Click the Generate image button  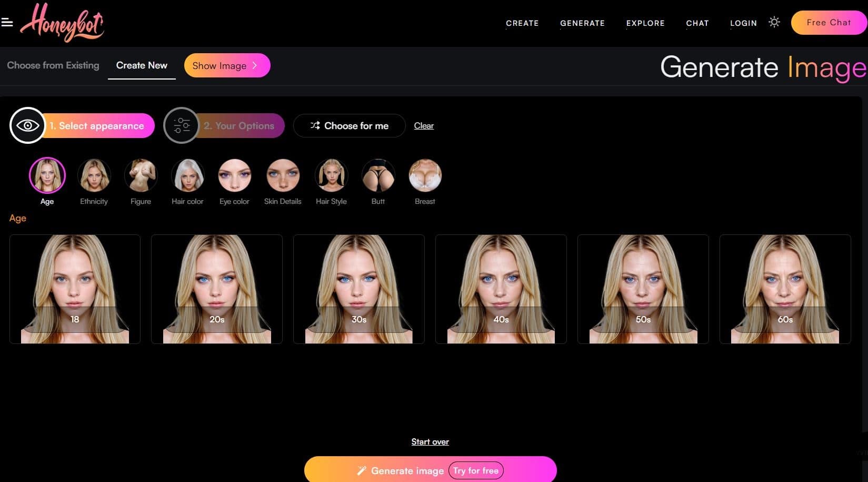431,469
